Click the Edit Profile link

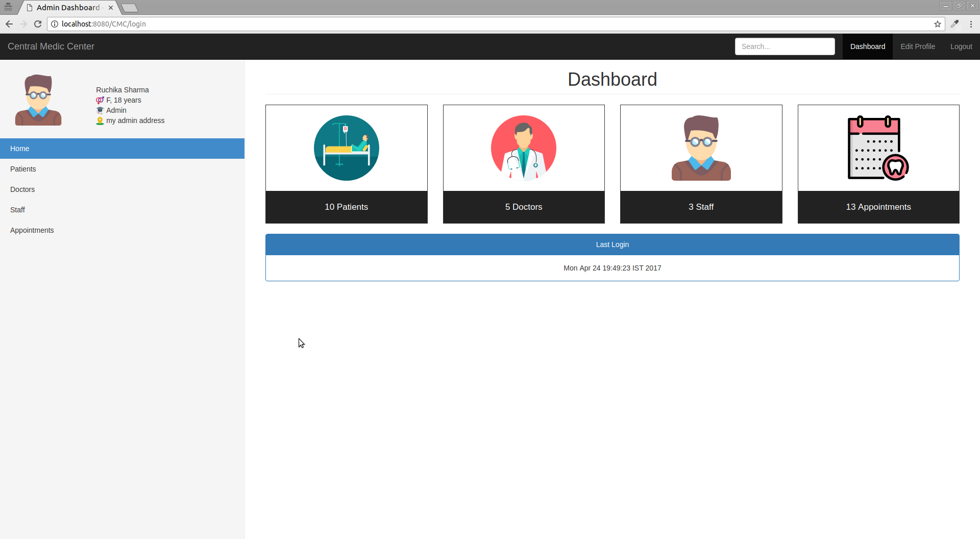pos(917,46)
